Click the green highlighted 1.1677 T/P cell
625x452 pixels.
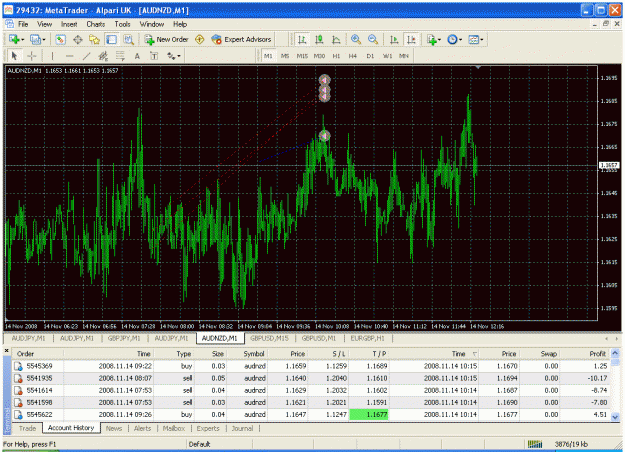(369, 415)
